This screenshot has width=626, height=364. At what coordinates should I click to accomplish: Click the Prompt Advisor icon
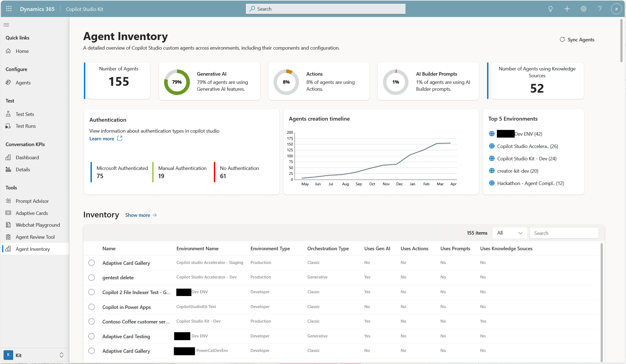click(8, 201)
